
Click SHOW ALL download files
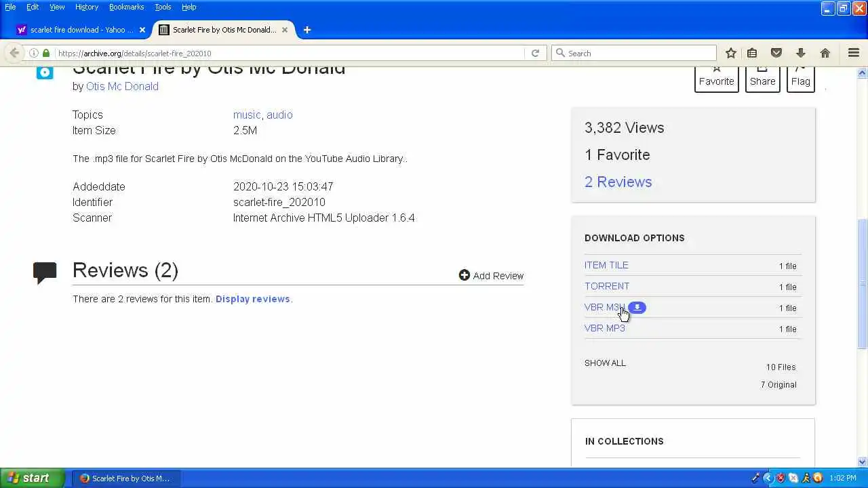[x=605, y=363]
